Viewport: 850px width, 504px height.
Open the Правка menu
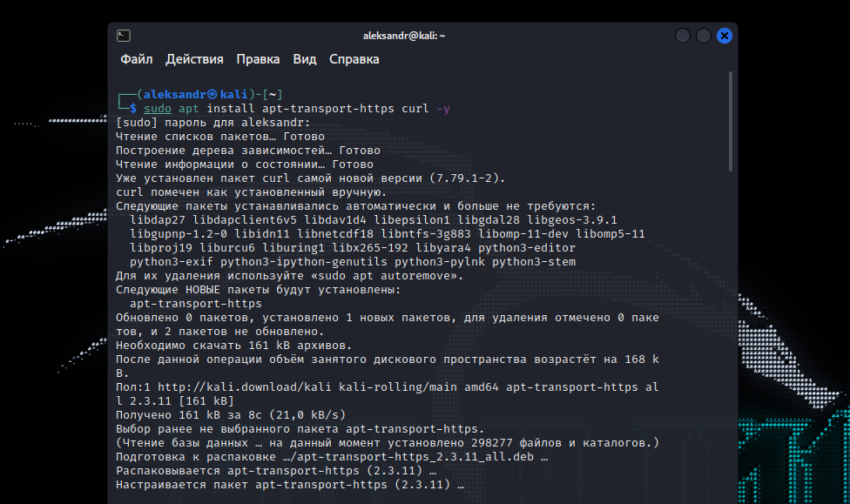(x=258, y=59)
